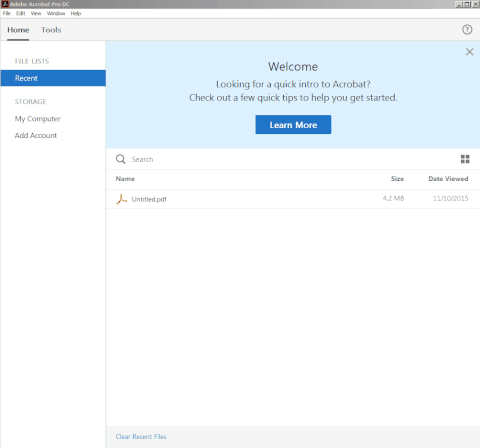Maximize the Acrobat window

467,4
